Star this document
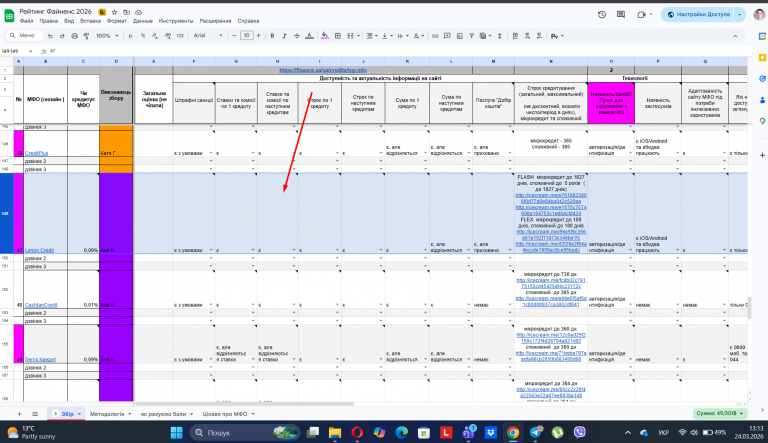Screen dimensions: 768x443 click(114, 12)
